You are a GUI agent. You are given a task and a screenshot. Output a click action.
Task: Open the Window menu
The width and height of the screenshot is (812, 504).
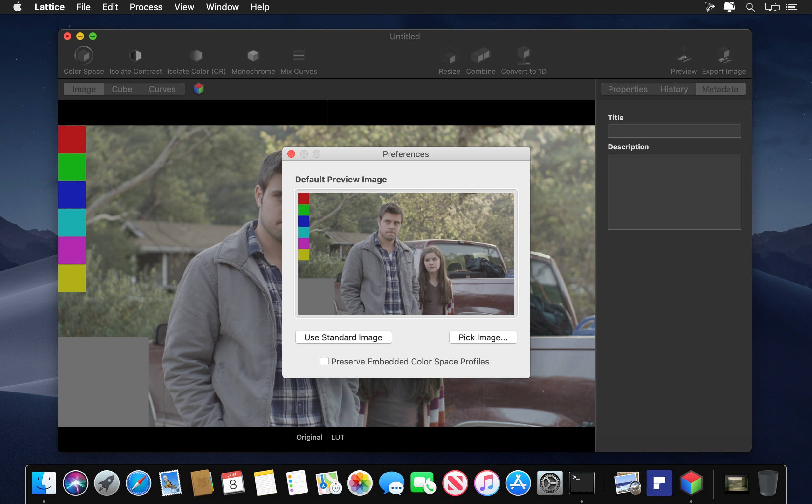coord(222,7)
